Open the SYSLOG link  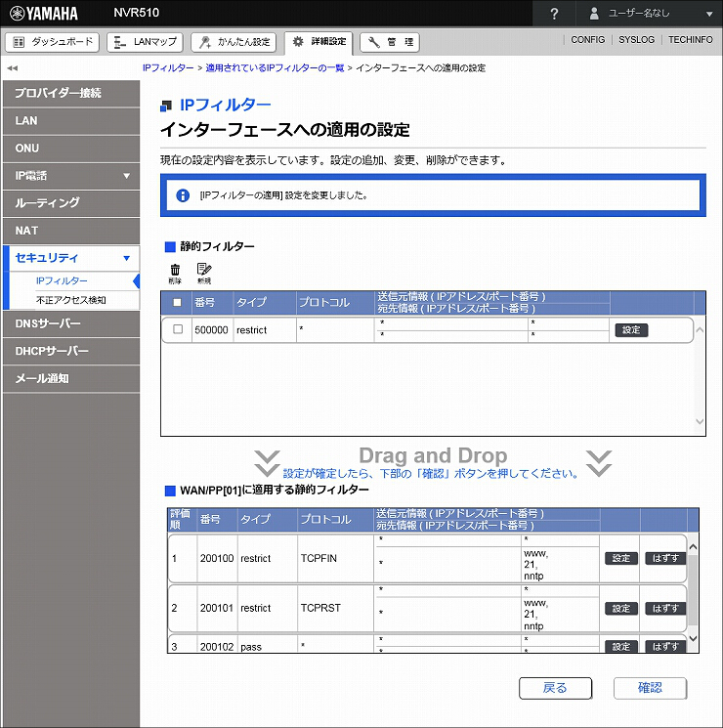[x=636, y=40]
